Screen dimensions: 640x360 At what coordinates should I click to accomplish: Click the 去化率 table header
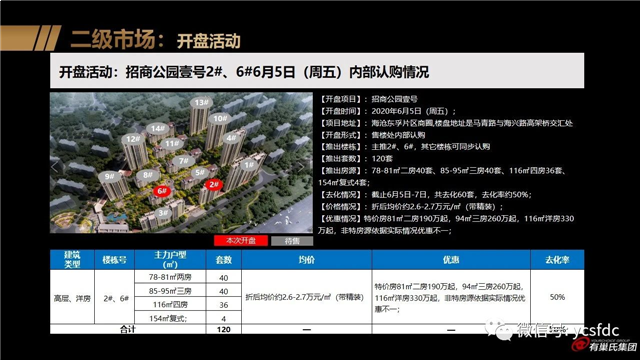click(x=557, y=260)
